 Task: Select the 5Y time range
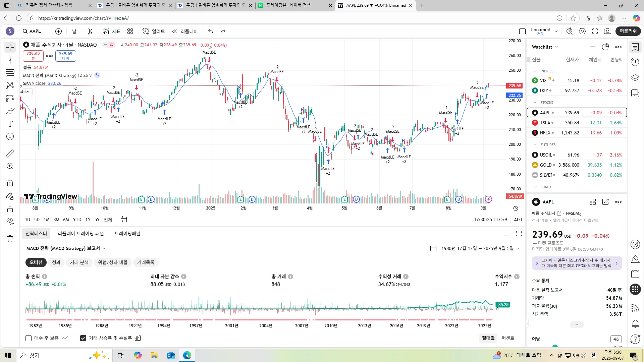[97, 220]
